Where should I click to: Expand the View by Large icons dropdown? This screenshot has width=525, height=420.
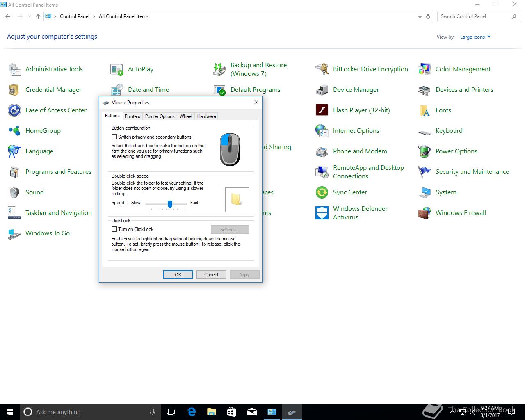coord(475,37)
